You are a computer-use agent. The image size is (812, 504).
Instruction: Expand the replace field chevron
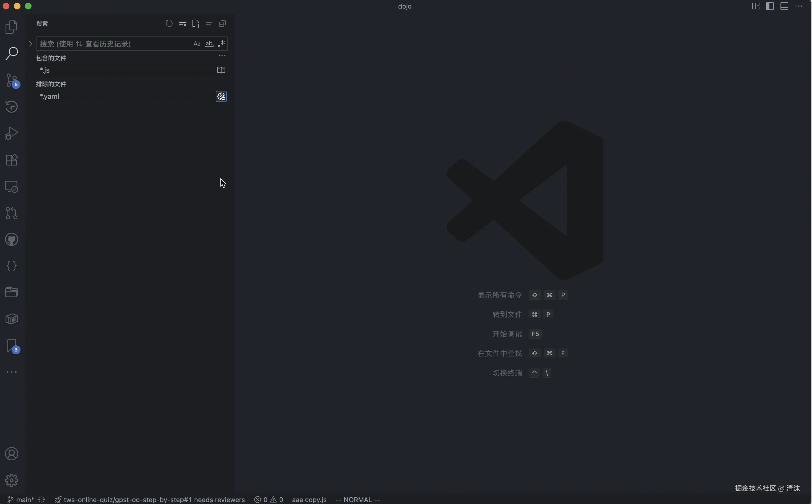tap(30, 44)
